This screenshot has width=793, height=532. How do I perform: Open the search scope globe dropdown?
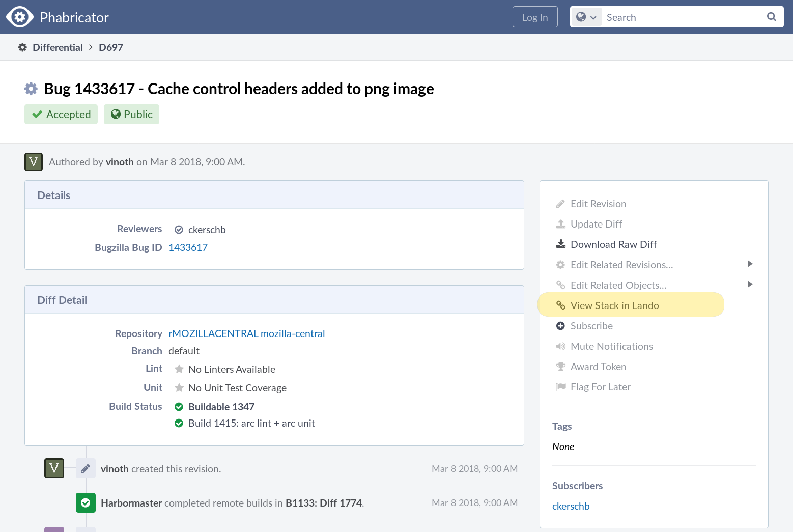click(x=586, y=17)
